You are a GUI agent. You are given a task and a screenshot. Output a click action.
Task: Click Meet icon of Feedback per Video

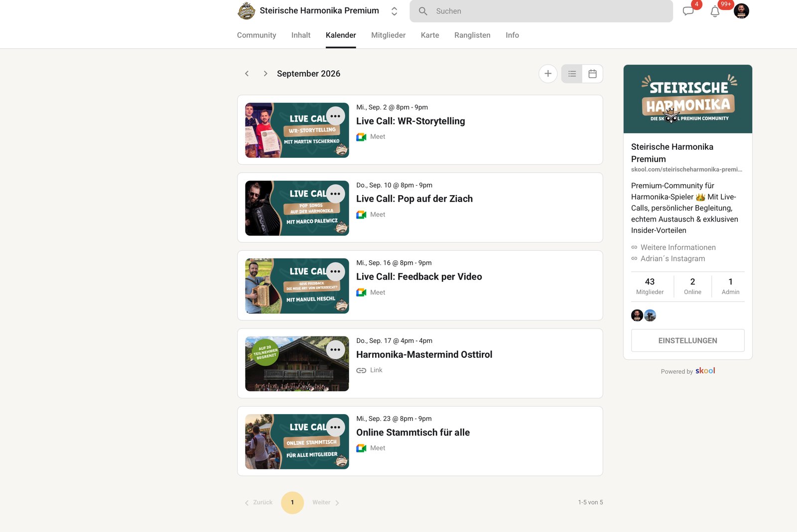(x=361, y=293)
